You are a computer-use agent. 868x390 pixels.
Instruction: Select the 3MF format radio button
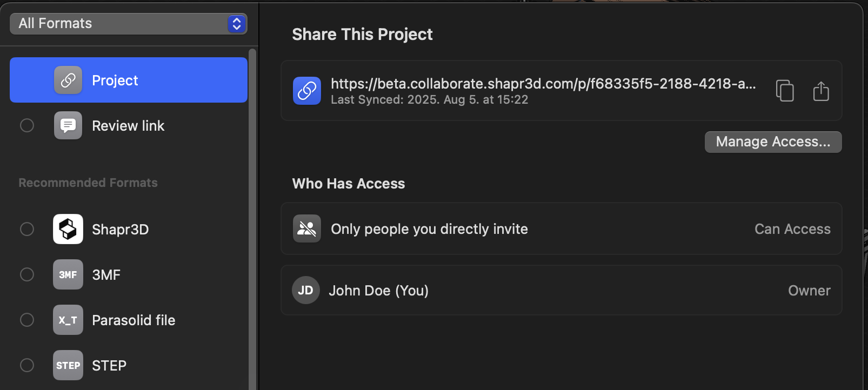pos(27,274)
